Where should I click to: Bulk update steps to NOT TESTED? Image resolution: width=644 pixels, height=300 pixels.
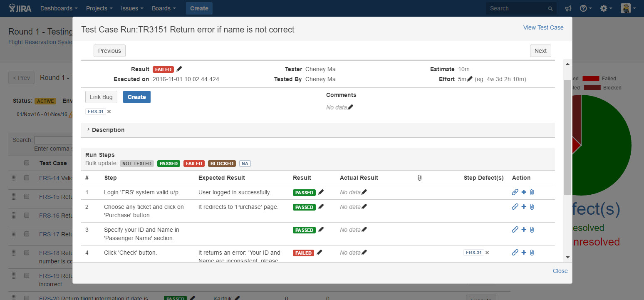(x=137, y=164)
